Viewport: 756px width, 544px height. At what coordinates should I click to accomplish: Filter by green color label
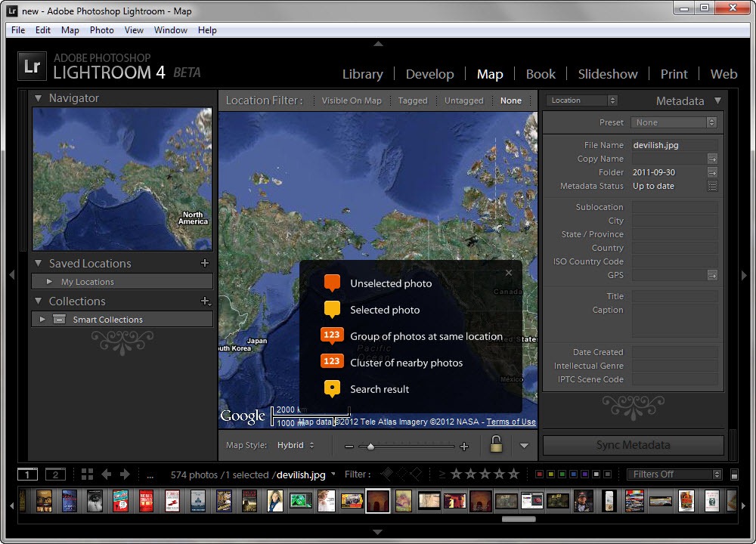pyautogui.click(x=562, y=474)
